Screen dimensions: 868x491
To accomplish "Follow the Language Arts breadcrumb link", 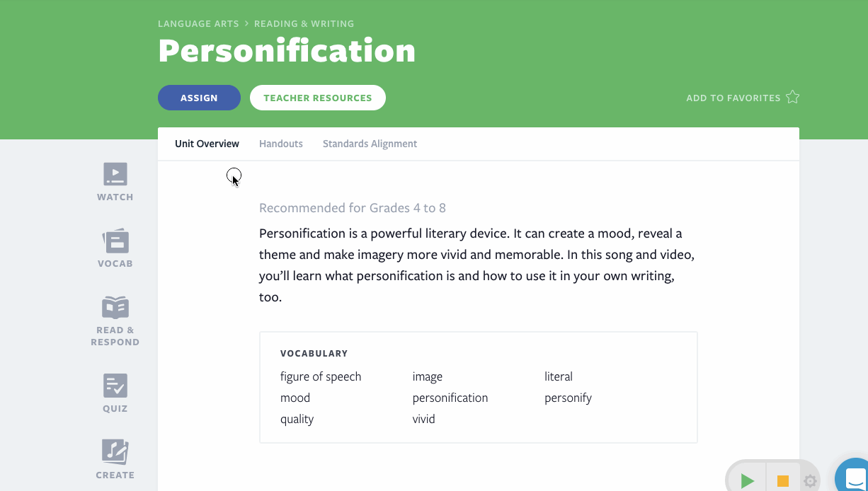I will [x=198, y=23].
